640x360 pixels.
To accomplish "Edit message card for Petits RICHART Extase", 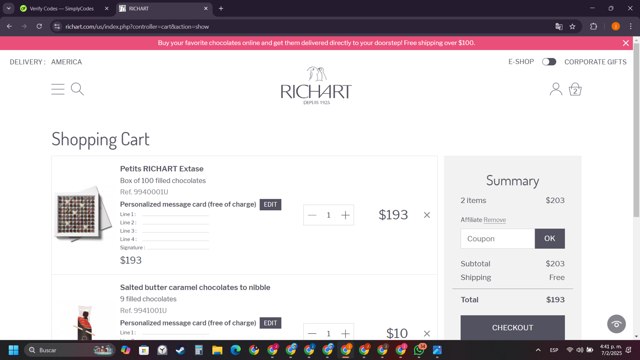I will pos(270,204).
